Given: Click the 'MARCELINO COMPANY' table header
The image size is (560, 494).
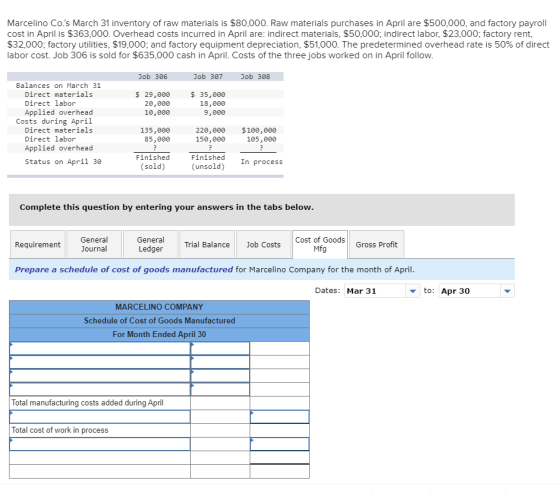Looking at the screenshot, I should [x=159, y=307].
